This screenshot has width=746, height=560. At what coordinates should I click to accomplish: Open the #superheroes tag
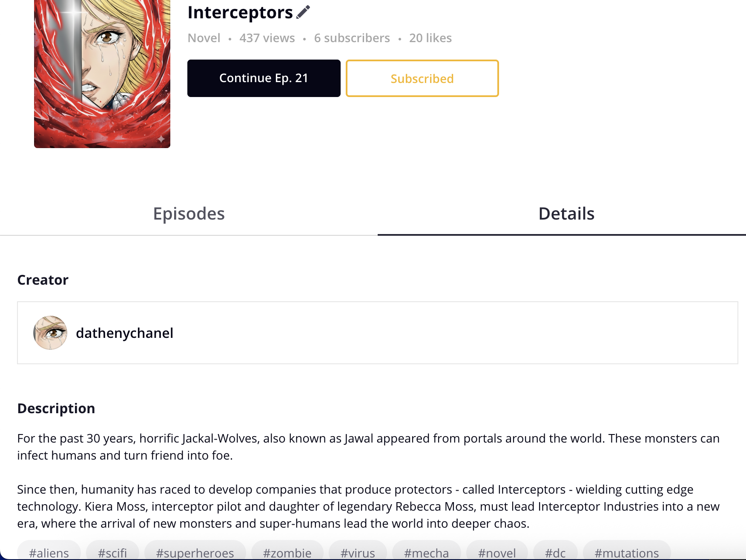[x=195, y=552]
